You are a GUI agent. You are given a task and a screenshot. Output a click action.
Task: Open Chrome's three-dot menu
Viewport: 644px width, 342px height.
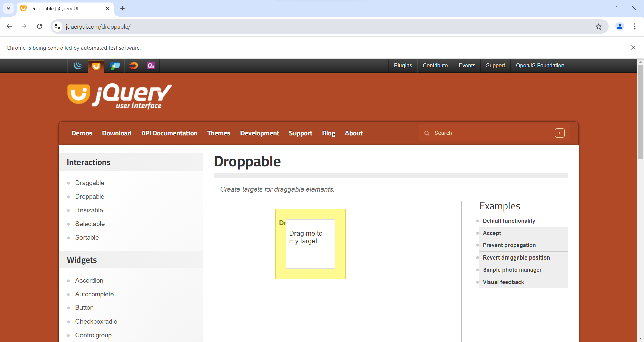pyautogui.click(x=635, y=26)
